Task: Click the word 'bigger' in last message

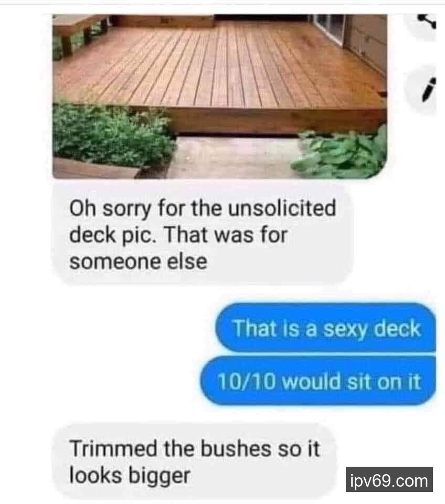Action: coord(159,476)
